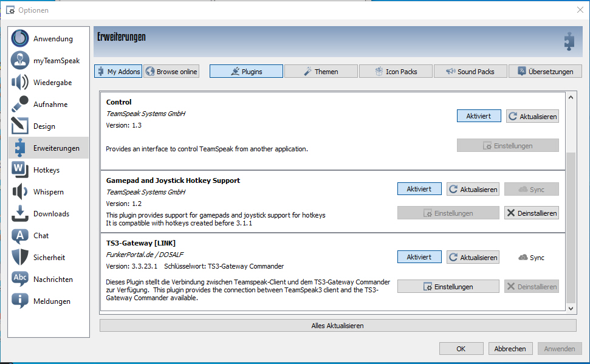590x364 pixels.
Task: Click the Control plugin title
Action: click(119, 102)
